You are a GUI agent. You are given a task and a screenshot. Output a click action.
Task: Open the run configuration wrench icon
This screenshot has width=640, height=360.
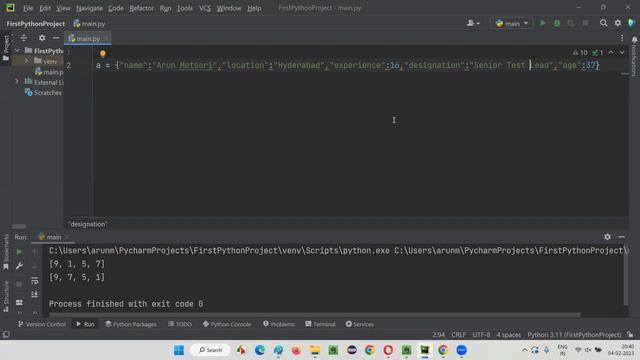click(x=19, y=266)
